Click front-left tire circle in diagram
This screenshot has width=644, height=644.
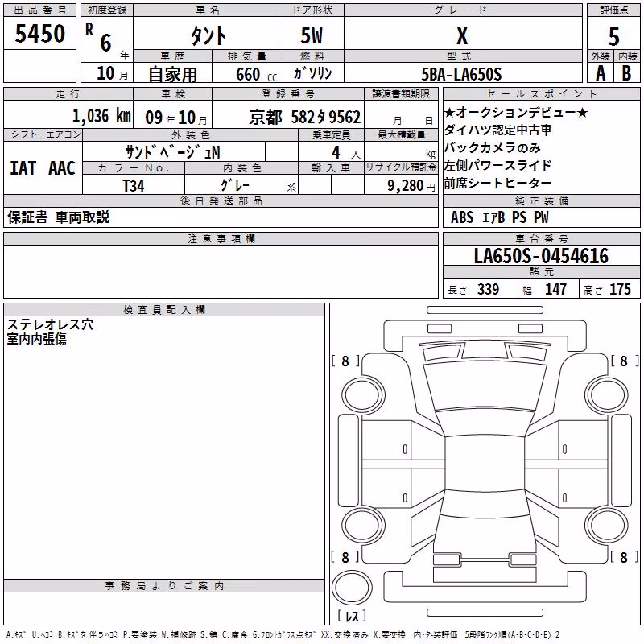point(364,395)
